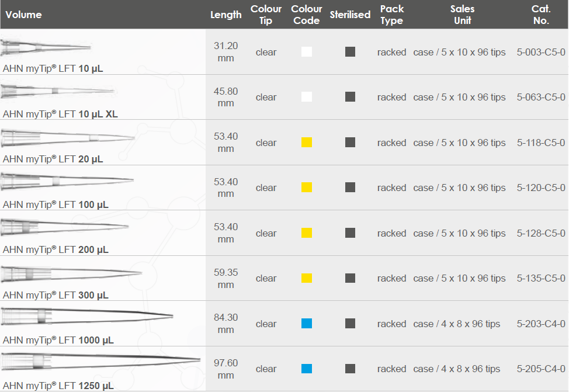Click sales unit text in the 5-205-C4-0 row
The height and width of the screenshot is (392, 569).
point(456,369)
